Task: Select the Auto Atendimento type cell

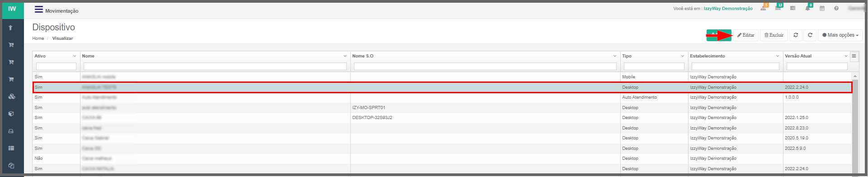Action: [639, 97]
